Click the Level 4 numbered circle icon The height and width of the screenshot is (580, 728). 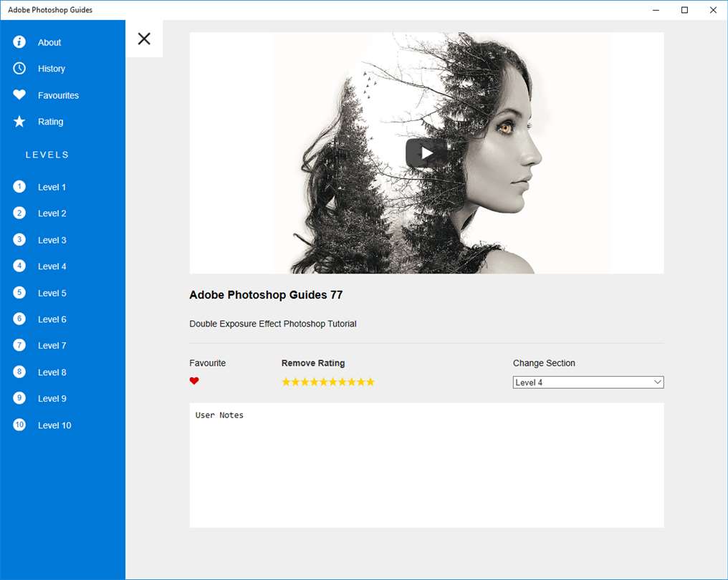[19, 266]
